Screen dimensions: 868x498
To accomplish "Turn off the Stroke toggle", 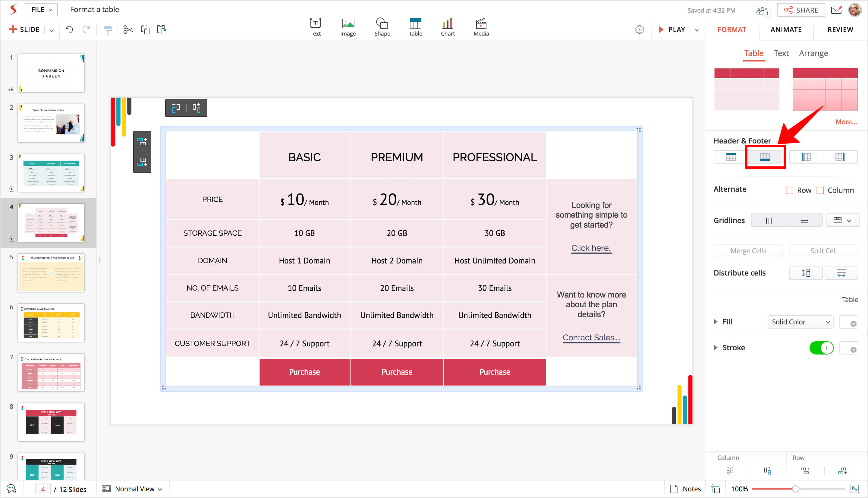I will [x=821, y=348].
